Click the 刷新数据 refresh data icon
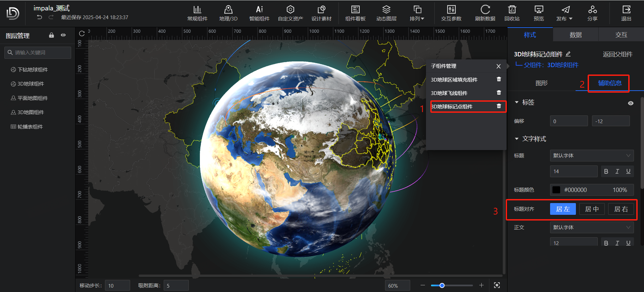 pyautogui.click(x=485, y=13)
